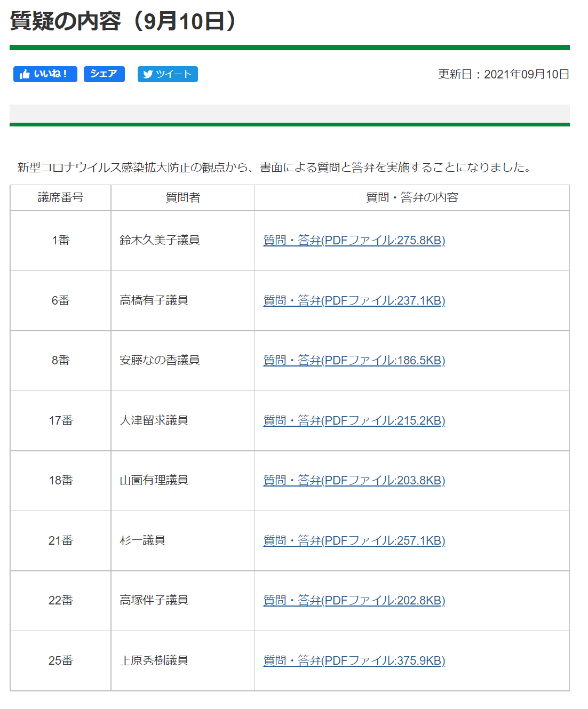
Task: Open 鈴木久美子議員's 質問・答弁 PDF (275.8KB)
Action: (x=354, y=241)
